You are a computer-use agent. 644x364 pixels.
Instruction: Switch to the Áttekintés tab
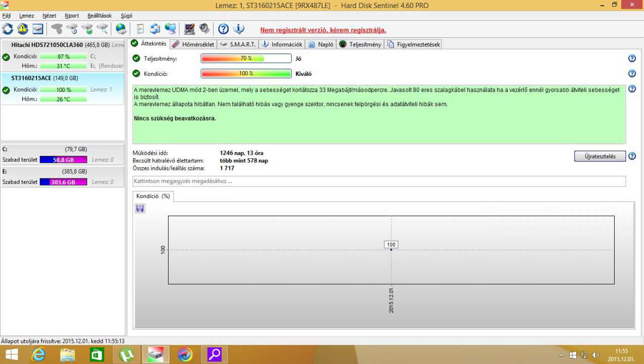pos(148,44)
